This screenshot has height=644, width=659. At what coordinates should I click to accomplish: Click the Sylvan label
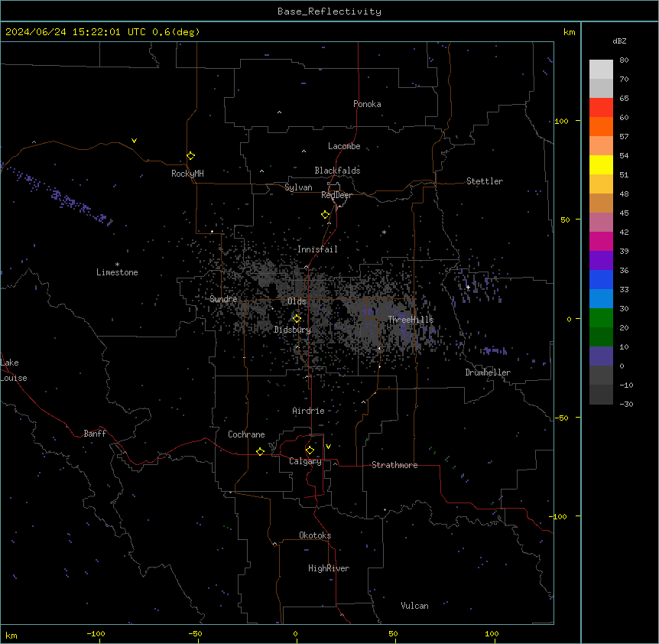298,187
